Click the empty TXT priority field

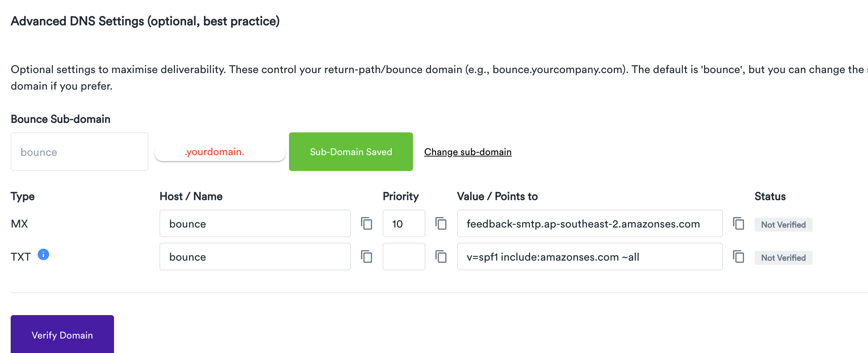[x=403, y=256]
